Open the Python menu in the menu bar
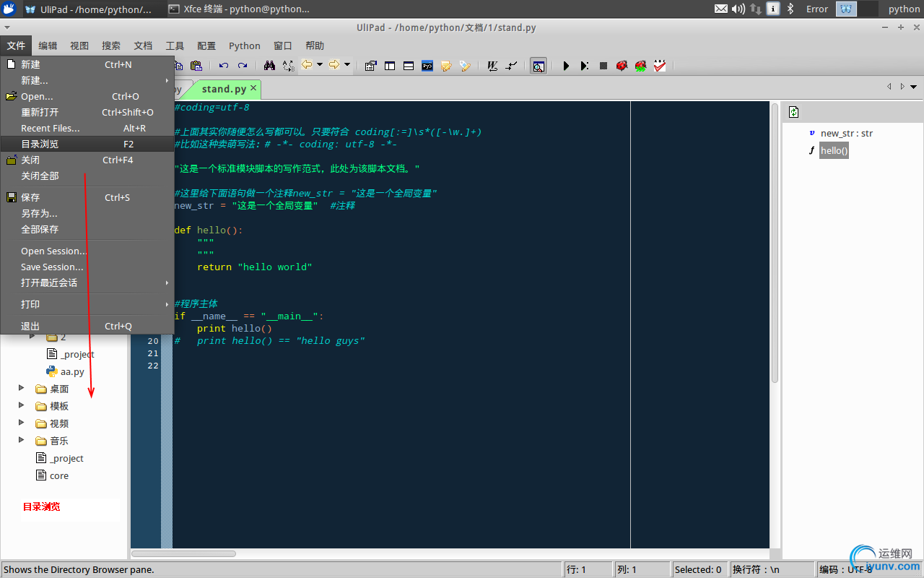924x578 pixels. pyautogui.click(x=244, y=46)
